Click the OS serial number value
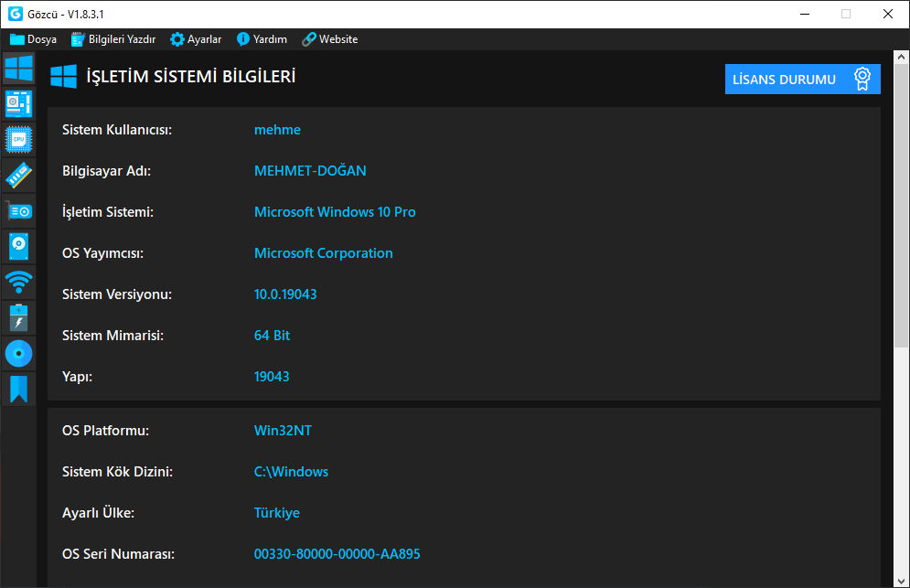The width and height of the screenshot is (910, 588). (x=337, y=554)
